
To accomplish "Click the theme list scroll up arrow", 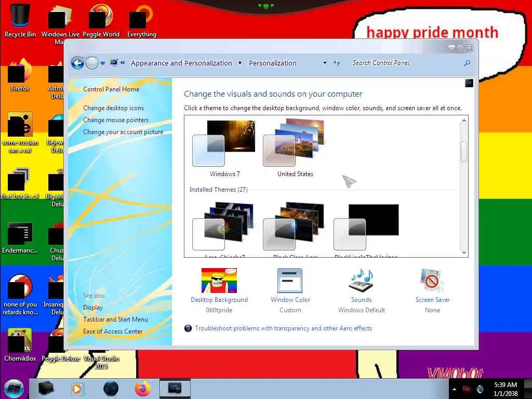I will click(464, 121).
